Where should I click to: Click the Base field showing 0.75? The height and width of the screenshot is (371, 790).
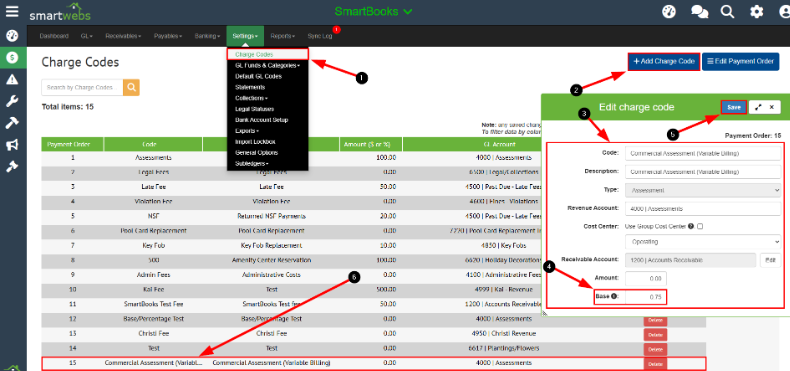[645, 297]
